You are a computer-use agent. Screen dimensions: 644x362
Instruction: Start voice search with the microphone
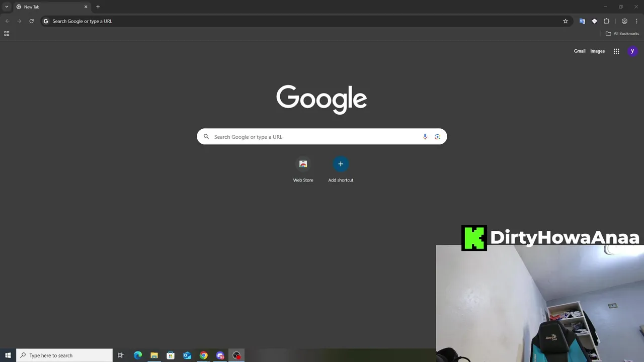click(x=425, y=137)
